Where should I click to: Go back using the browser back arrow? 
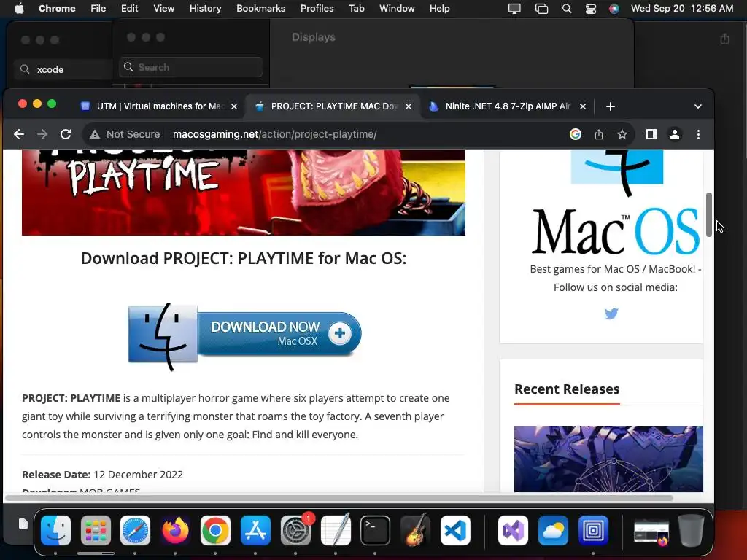click(x=18, y=134)
